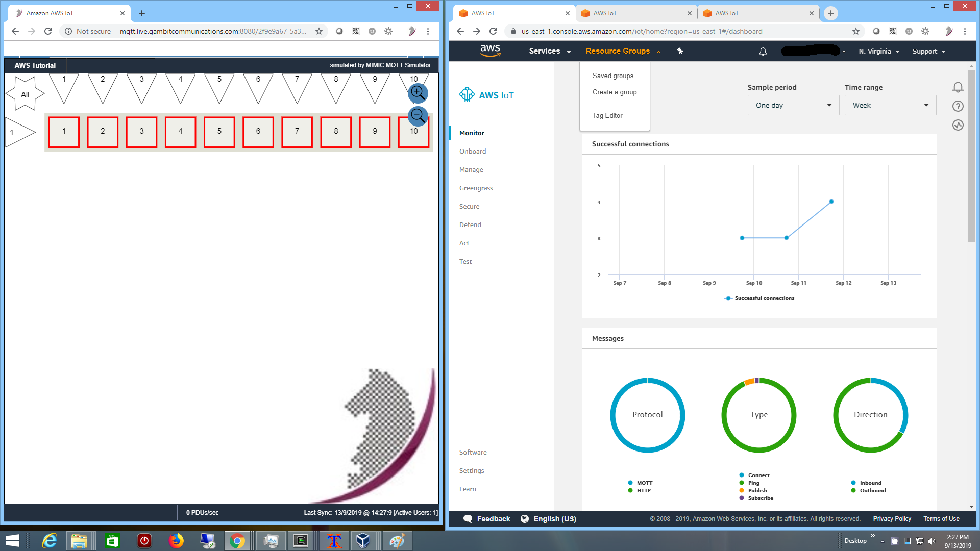
Task: Select the Amazon AWS IoT browser tab
Action: (x=69, y=13)
